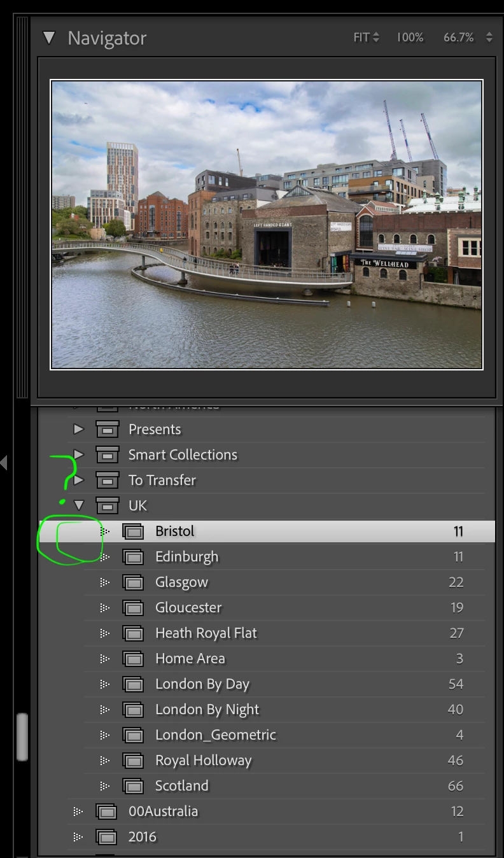
Task: Click the UK collection set label
Action: pyautogui.click(x=137, y=506)
